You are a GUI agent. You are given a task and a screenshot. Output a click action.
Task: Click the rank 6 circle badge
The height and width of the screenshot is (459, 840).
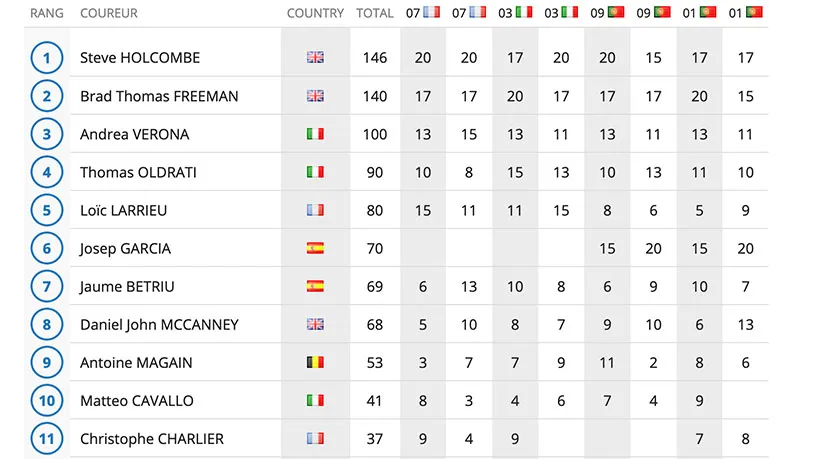[47, 249]
